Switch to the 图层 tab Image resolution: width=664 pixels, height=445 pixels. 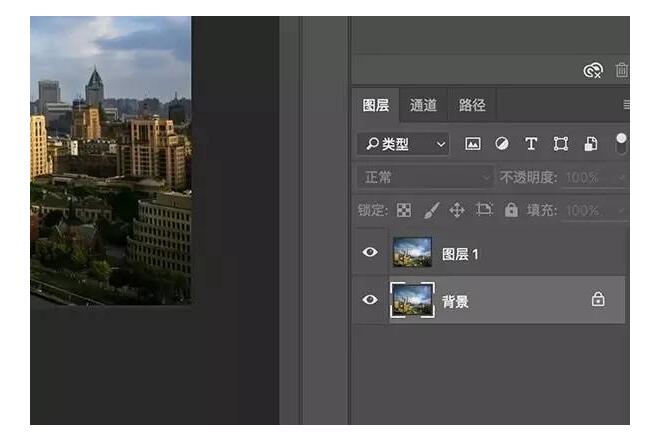pyautogui.click(x=376, y=105)
